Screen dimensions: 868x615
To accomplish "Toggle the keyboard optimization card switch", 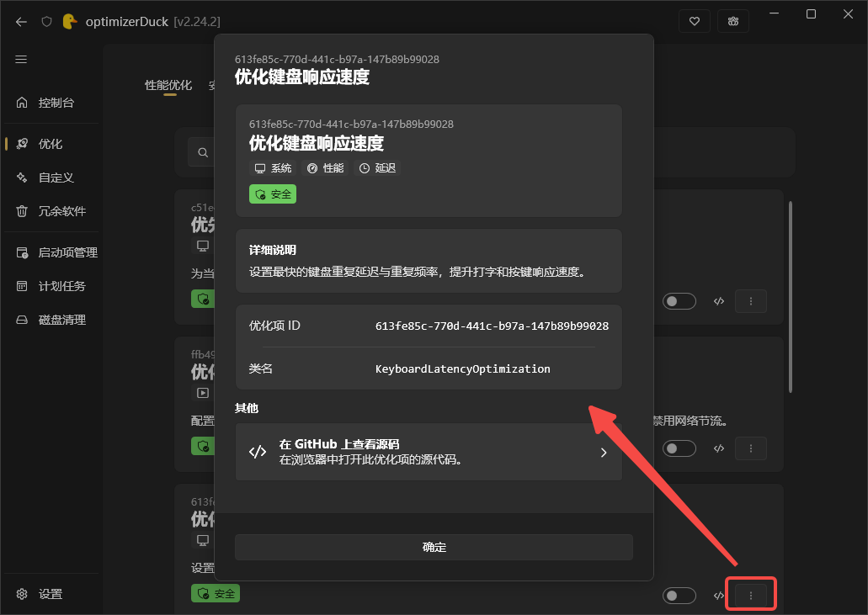I will coord(679,596).
